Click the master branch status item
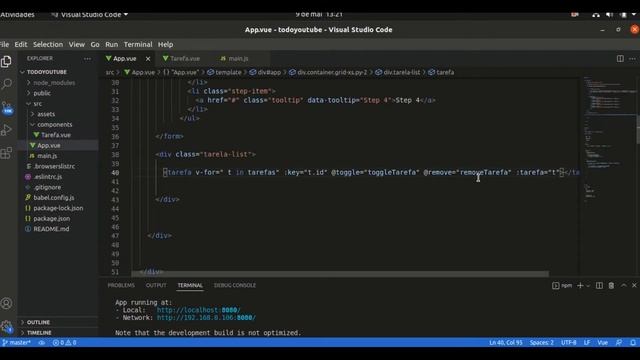This screenshot has width=640, height=360. point(16,342)
